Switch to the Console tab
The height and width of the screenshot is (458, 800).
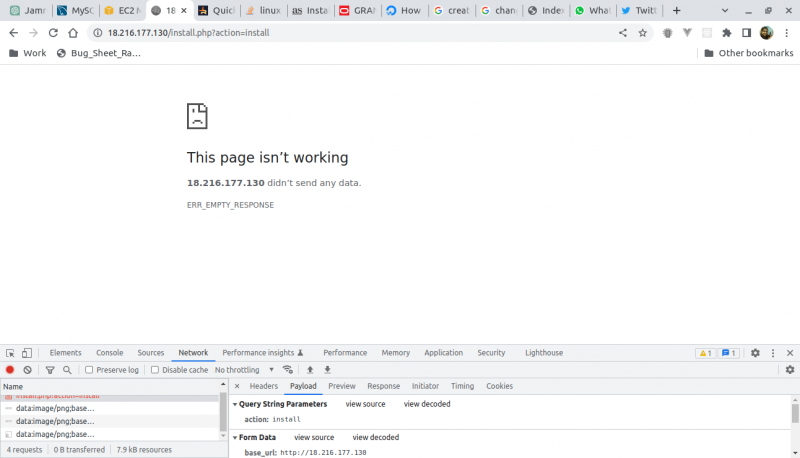tap(109, 353)
